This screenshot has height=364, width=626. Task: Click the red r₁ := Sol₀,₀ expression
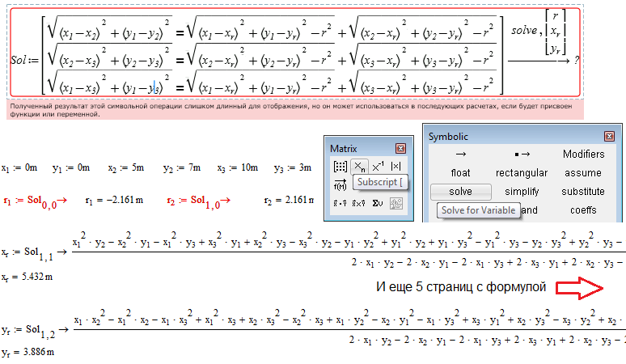click(35, 201)
